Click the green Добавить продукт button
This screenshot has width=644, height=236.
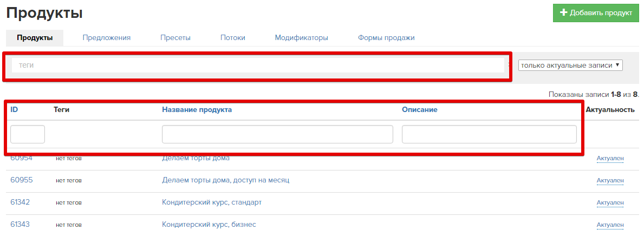(596, 13)
